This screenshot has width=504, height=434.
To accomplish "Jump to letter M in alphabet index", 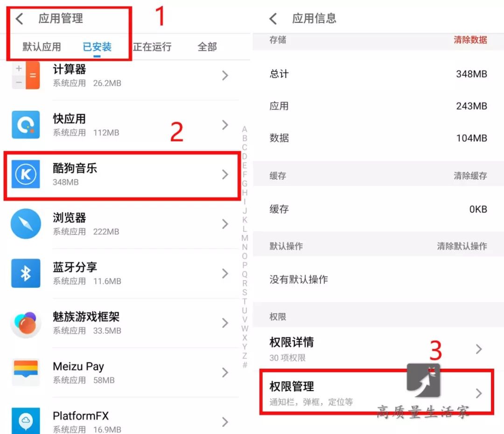I will [x=245, y=238].
